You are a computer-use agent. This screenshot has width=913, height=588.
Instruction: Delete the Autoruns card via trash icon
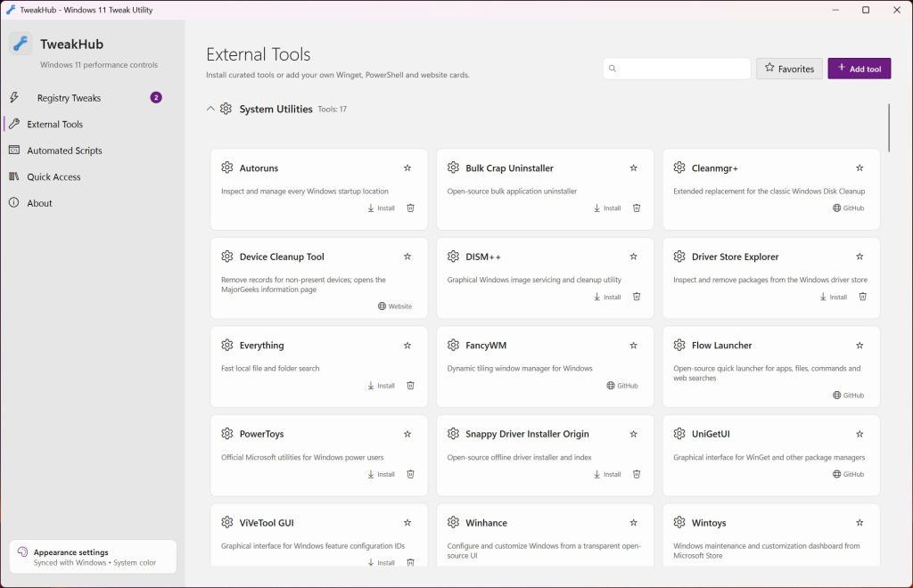tap(410, 208)
